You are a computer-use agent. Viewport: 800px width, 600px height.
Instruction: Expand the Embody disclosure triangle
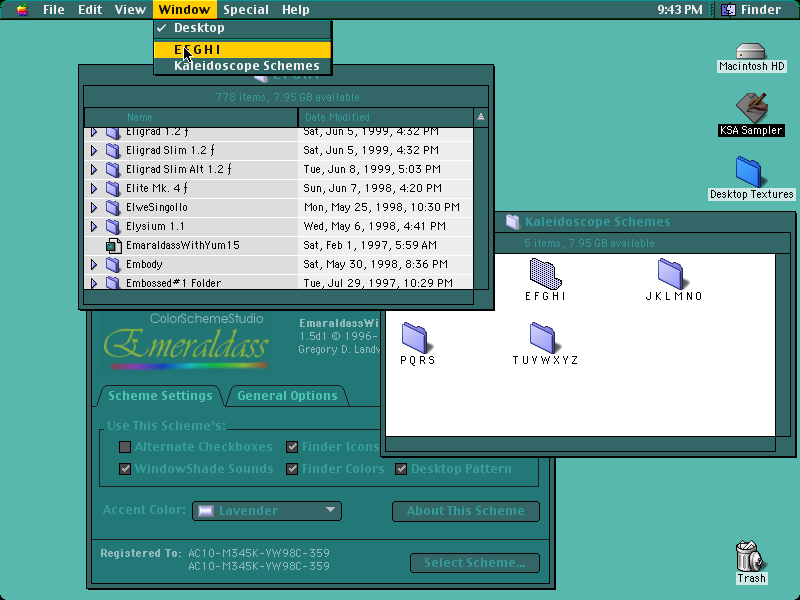click(94, 264)
